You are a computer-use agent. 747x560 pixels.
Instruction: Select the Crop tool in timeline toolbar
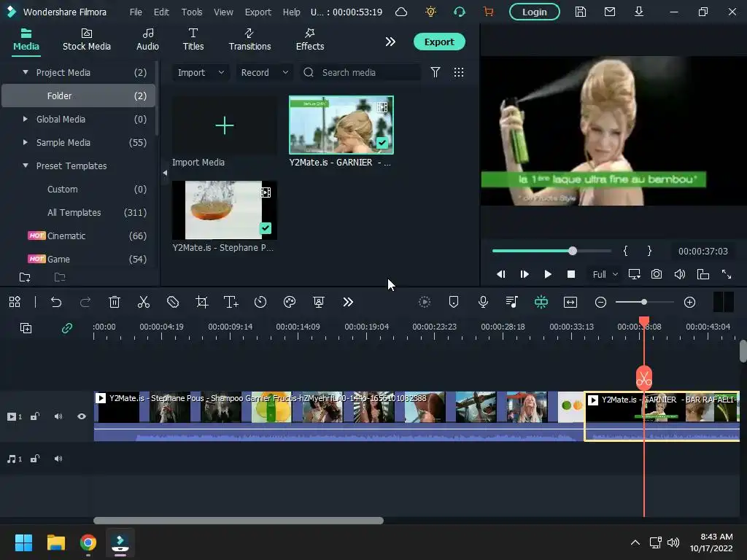coord(202,302)
